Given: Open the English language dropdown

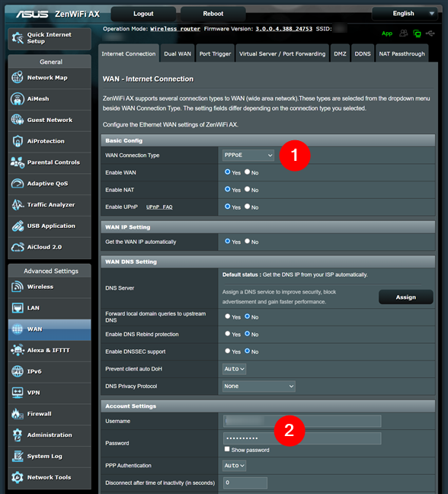Looking at the screenshot, I should point(405,14).
